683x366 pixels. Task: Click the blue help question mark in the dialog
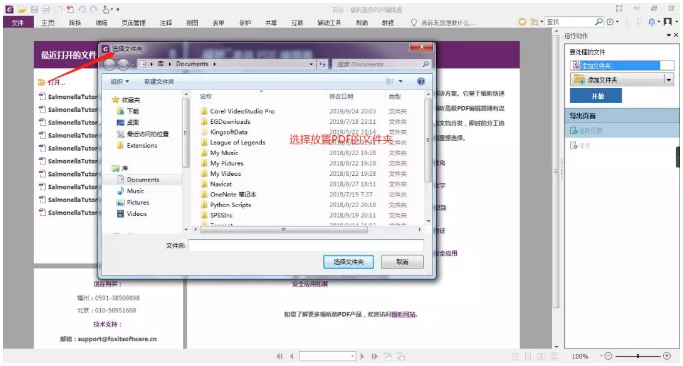[421, 81]
